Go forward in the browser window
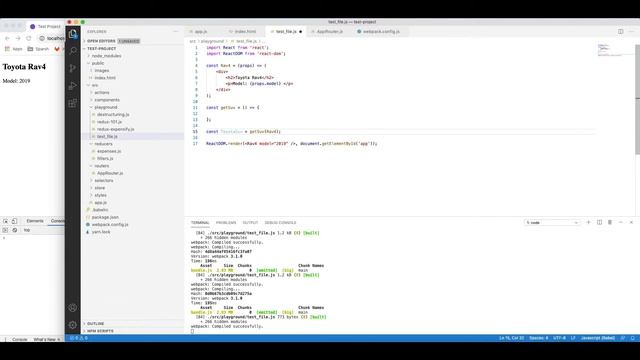 (18, 38)
